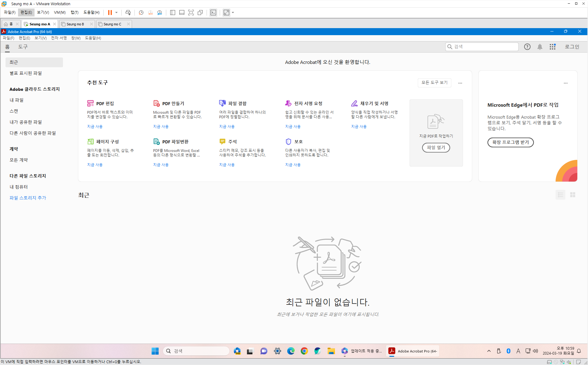Screen dimensions: 588x365
Task: Switch recent files to grid view
Action: 573,195
